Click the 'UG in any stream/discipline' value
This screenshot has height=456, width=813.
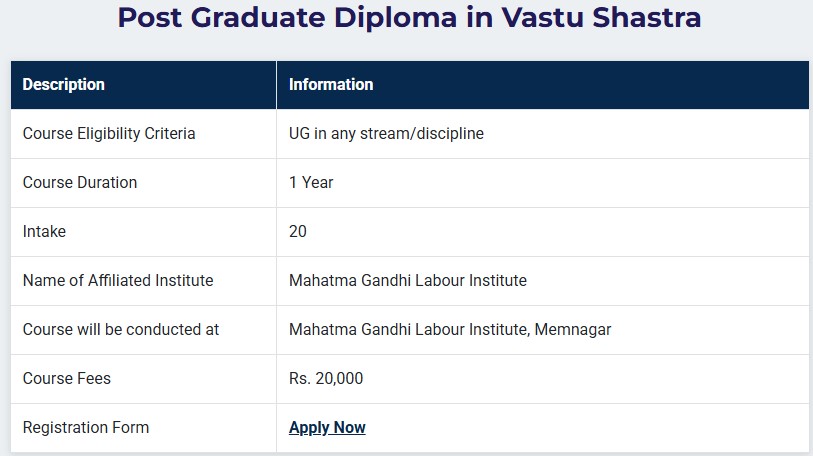386,134
